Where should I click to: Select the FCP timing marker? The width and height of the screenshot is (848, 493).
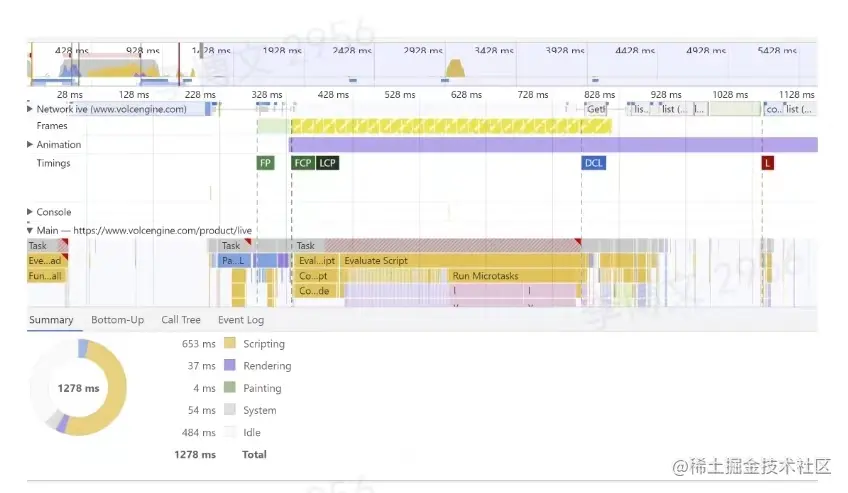click(303, 163)
